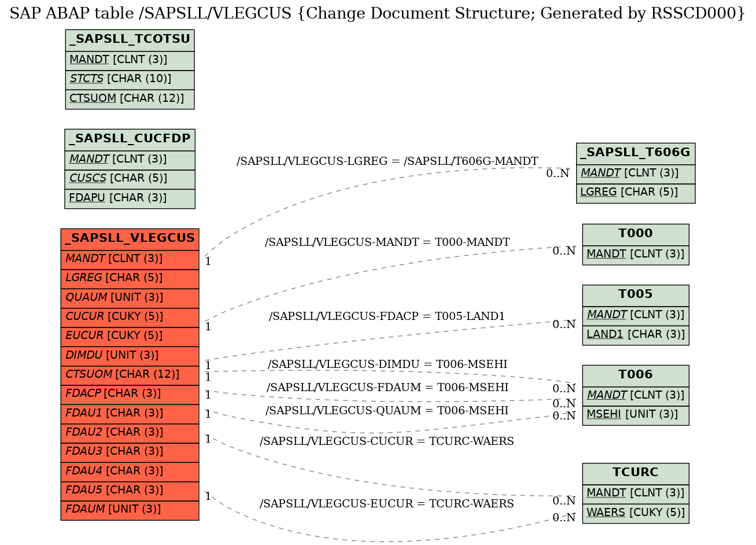Select the FDAU5 [CHAR (3)] field
756x545 pixels.
click(x=130, y=491)
